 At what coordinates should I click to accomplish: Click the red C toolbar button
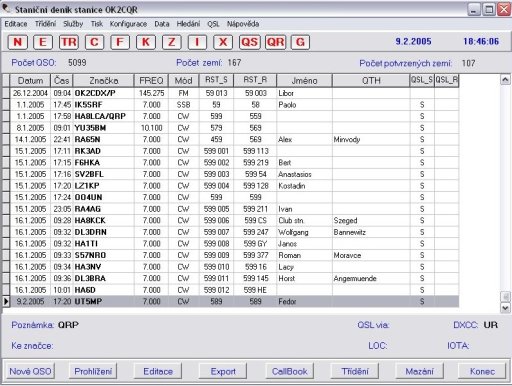[x=94, y=42]
